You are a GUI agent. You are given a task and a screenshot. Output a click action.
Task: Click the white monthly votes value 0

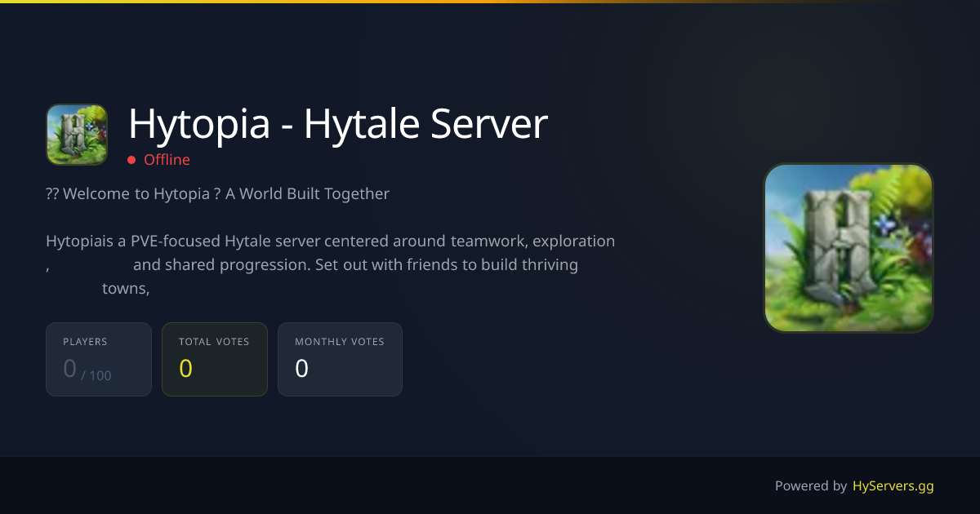coord(301,369)
